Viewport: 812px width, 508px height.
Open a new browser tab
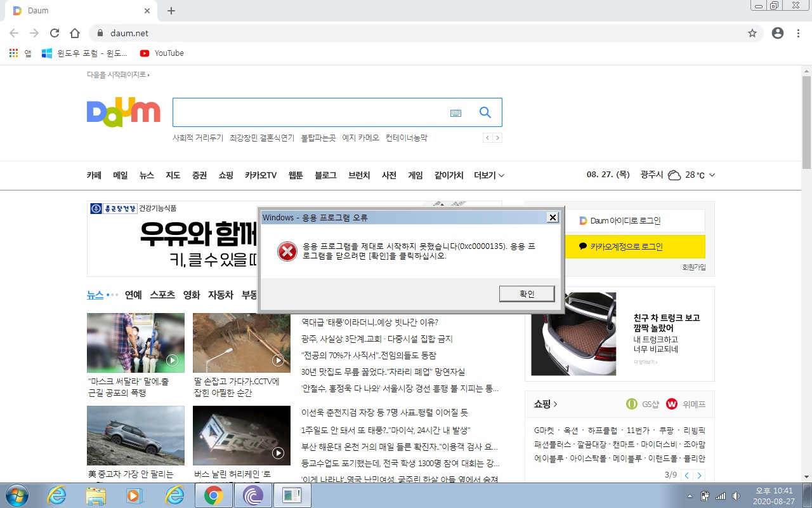pyautogui.click(x=171, y=11)
